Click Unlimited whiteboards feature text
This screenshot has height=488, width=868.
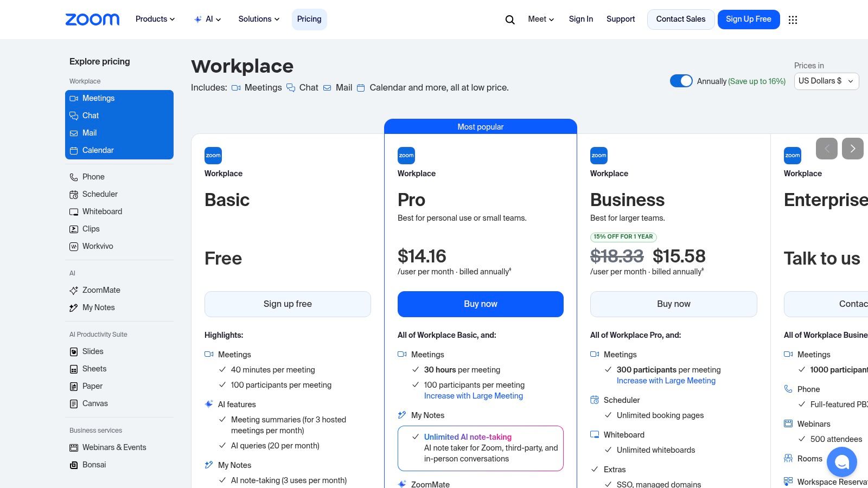click(x=656, y=450)
